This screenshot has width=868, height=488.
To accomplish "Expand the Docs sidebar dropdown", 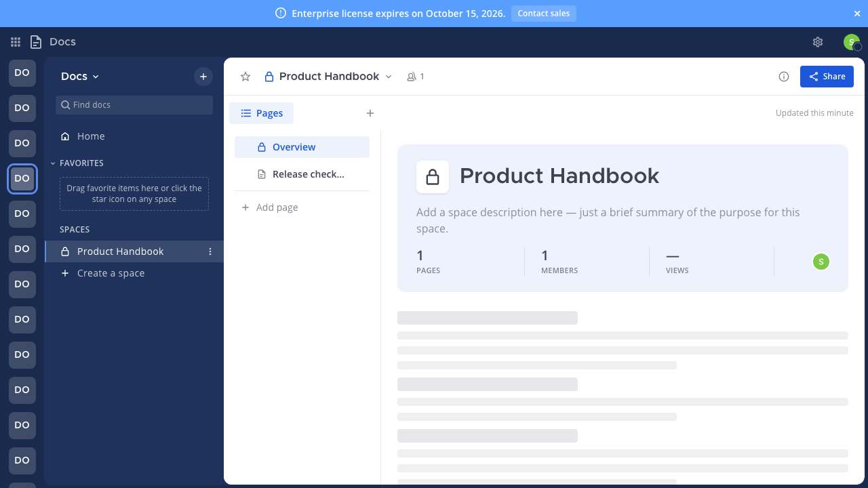I will click(x=80, y=77).
